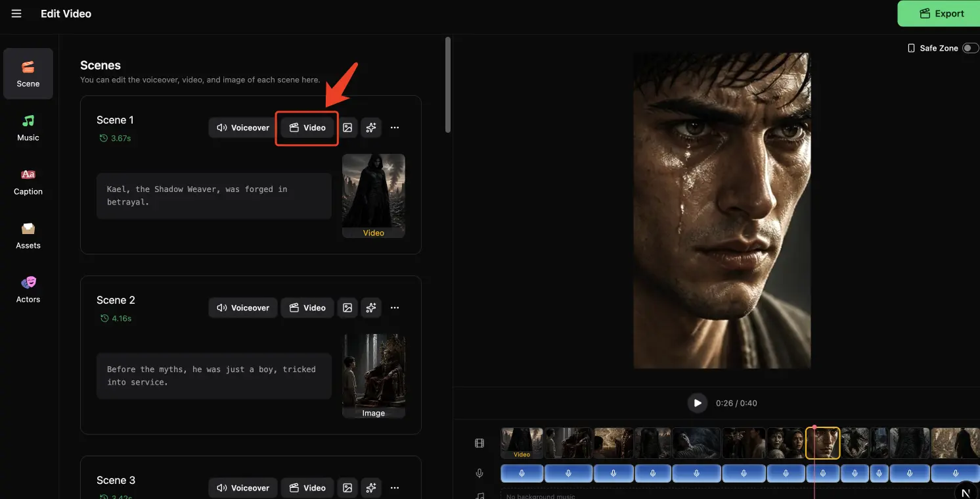Screen dimensions: 980x499
Task: Select the yellow-highlighted timeline clip
Action: tap(823, 443)
